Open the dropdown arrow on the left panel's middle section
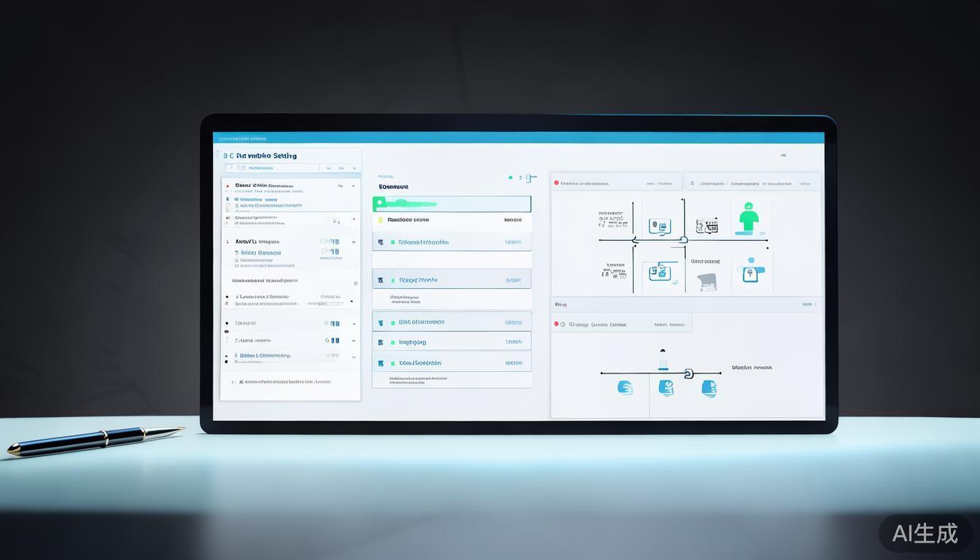 pos(351,300)
